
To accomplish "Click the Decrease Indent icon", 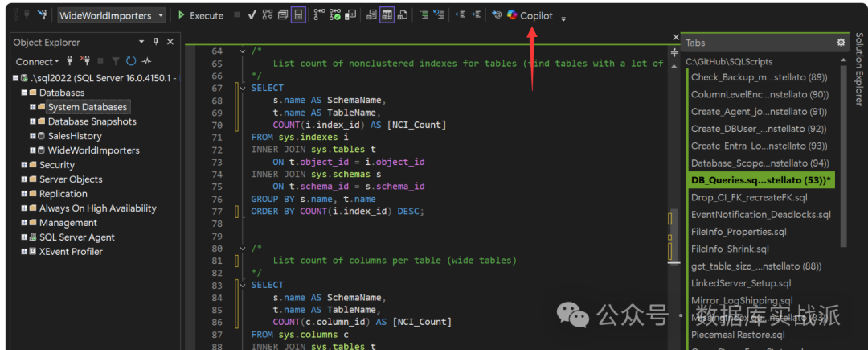I will [x=460, y=15].
